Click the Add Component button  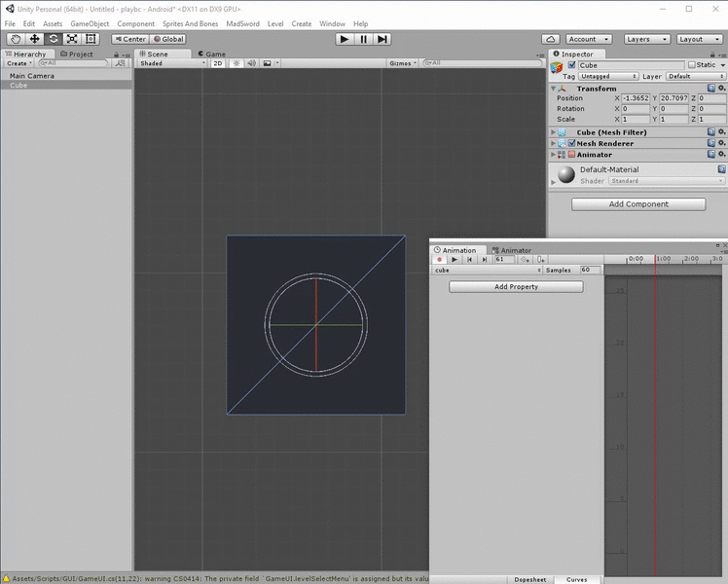tap(638, 203)
